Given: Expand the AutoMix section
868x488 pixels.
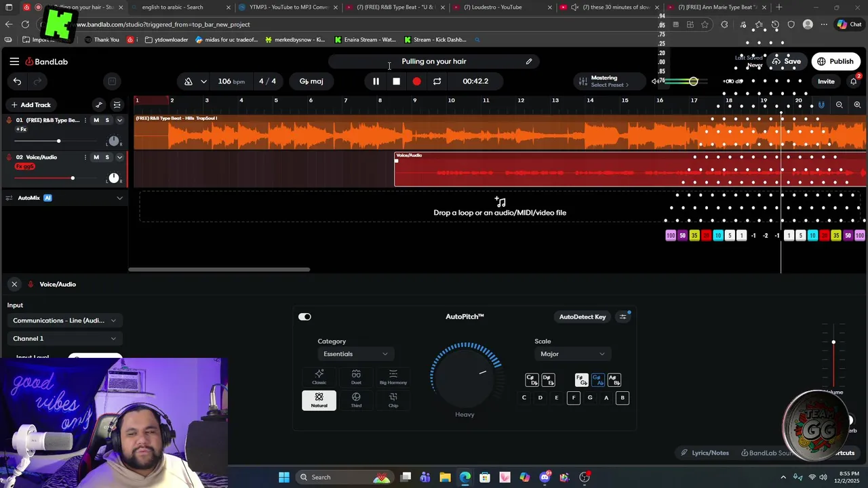Looking at the screenshot, I should [x=119, y=198].
